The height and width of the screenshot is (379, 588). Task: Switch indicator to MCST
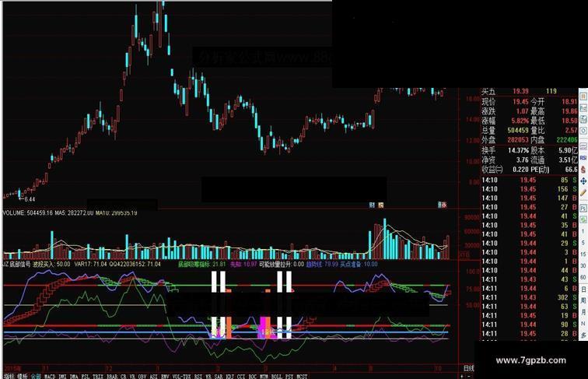click(302, 376)
